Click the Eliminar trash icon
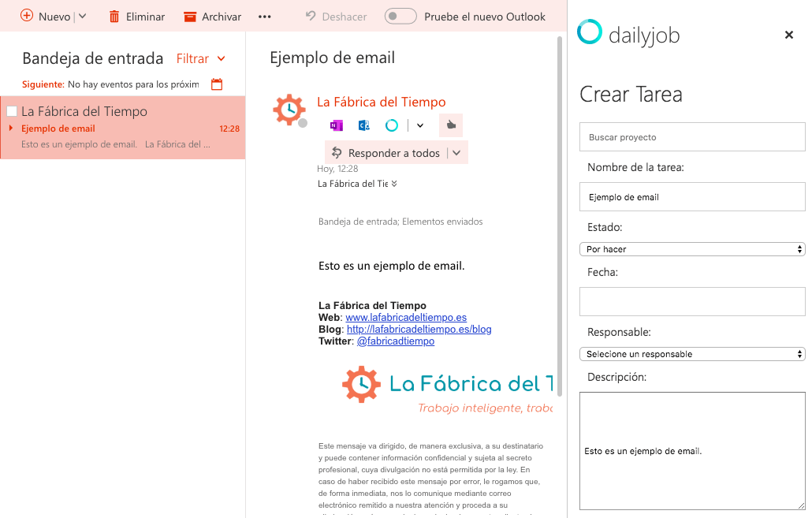This screenshot has height=518, width=812. point(114,17)
